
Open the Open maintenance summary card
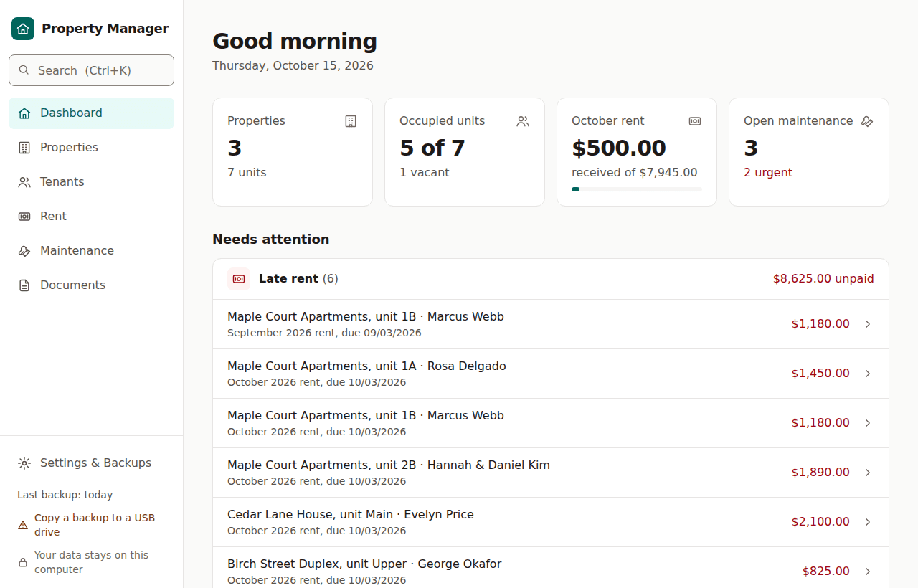[809, 152]
